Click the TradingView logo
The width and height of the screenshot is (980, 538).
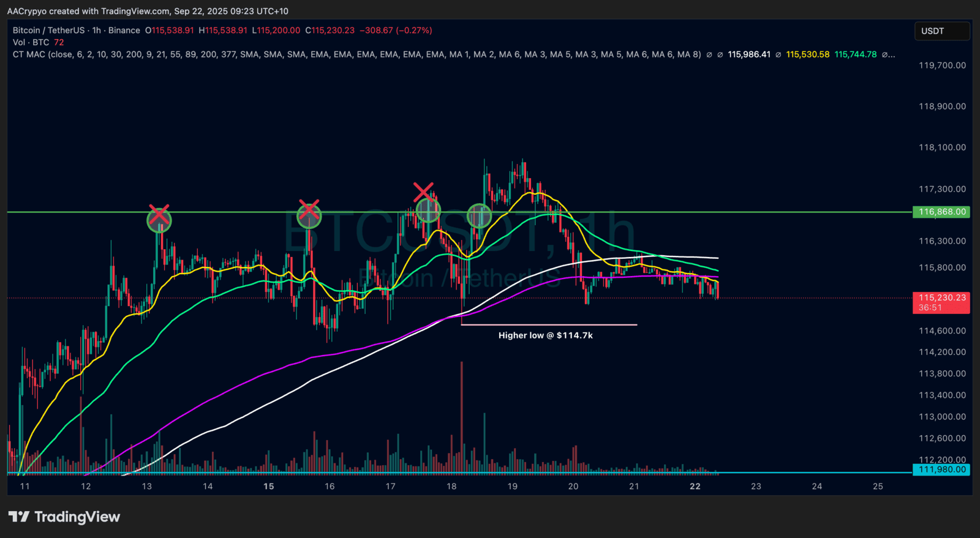(x=64, y=517)
